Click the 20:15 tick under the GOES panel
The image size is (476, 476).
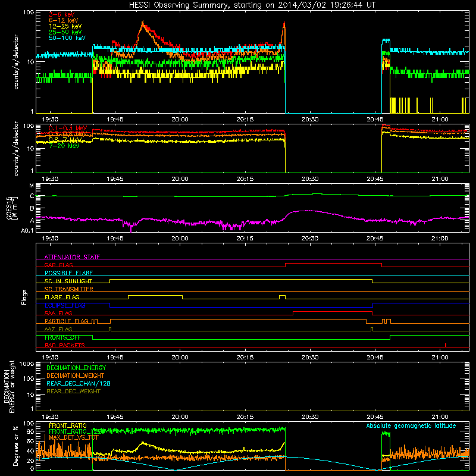245,239
